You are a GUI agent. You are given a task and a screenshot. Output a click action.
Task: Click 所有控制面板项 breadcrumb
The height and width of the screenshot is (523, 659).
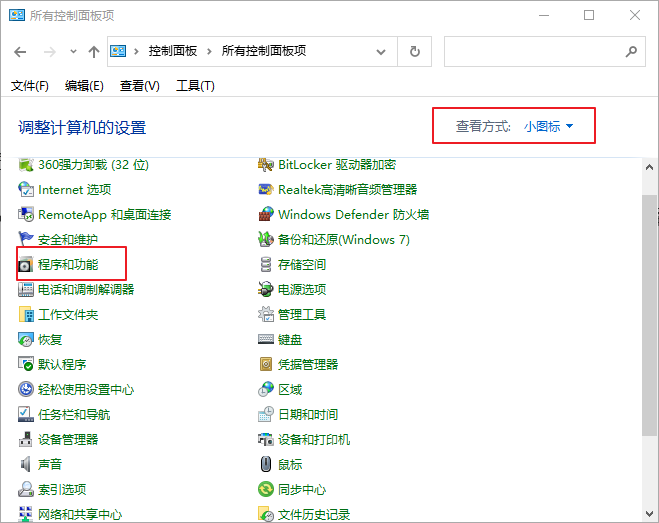pyautogui.click(x=264, y=51)
